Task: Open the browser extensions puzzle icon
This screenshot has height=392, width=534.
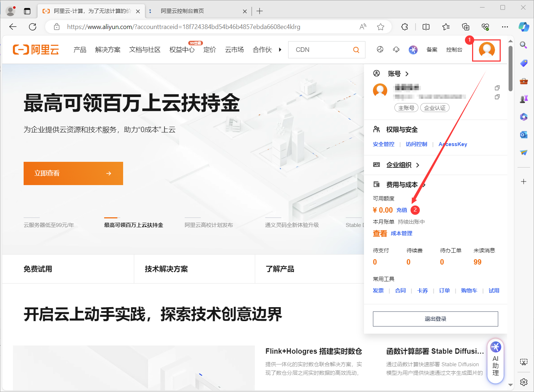Action: tap(404, 27)
